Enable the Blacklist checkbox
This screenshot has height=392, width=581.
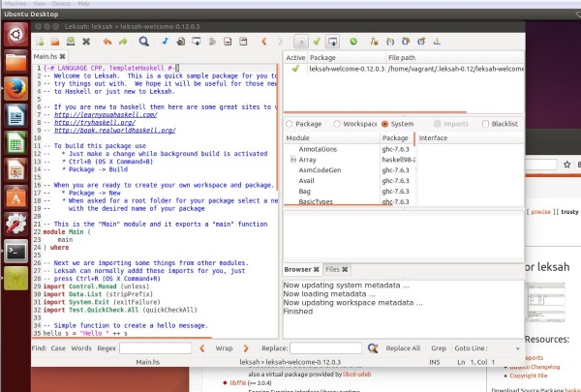tap(485, 124)
